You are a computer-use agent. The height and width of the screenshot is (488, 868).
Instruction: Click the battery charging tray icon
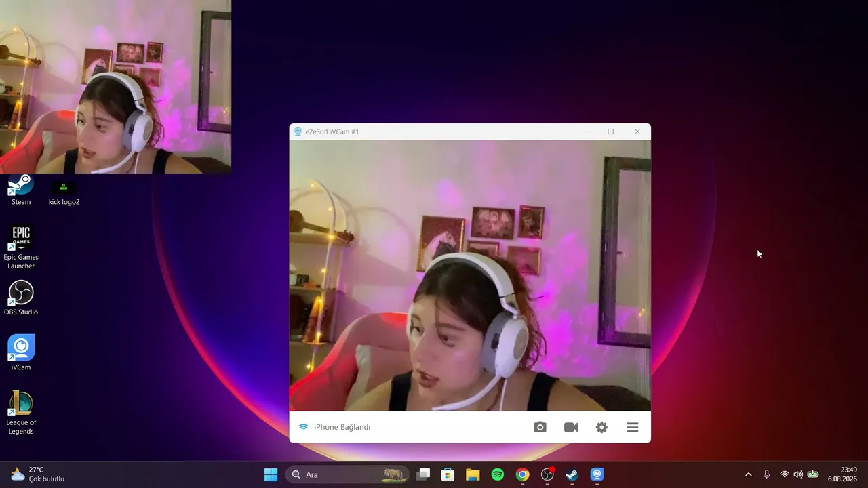813,474
